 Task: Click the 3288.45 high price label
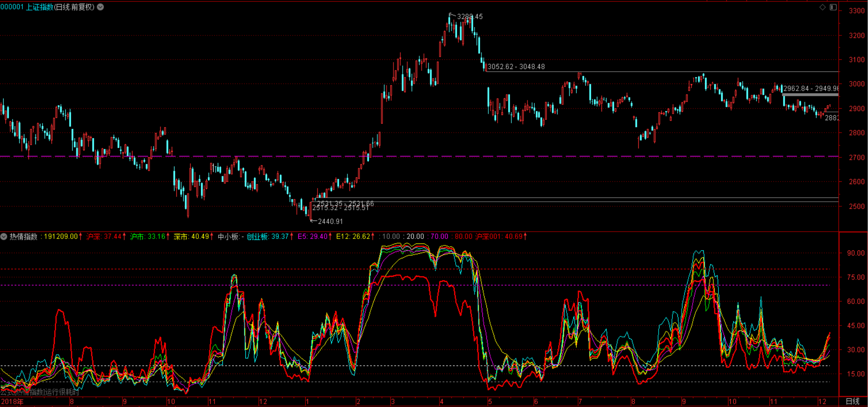[x=470, y=17]
